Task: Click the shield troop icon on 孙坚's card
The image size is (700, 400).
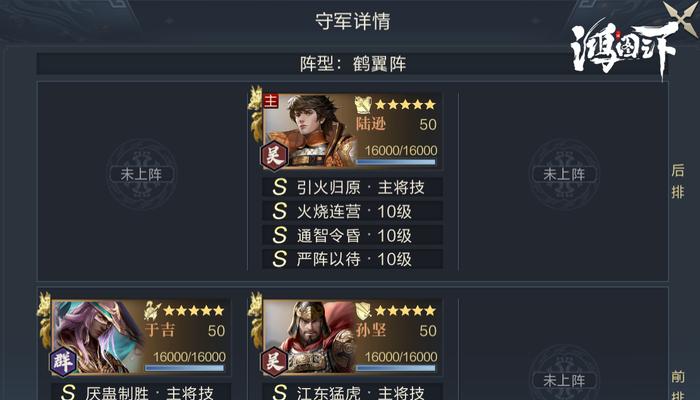Action: 363,311
